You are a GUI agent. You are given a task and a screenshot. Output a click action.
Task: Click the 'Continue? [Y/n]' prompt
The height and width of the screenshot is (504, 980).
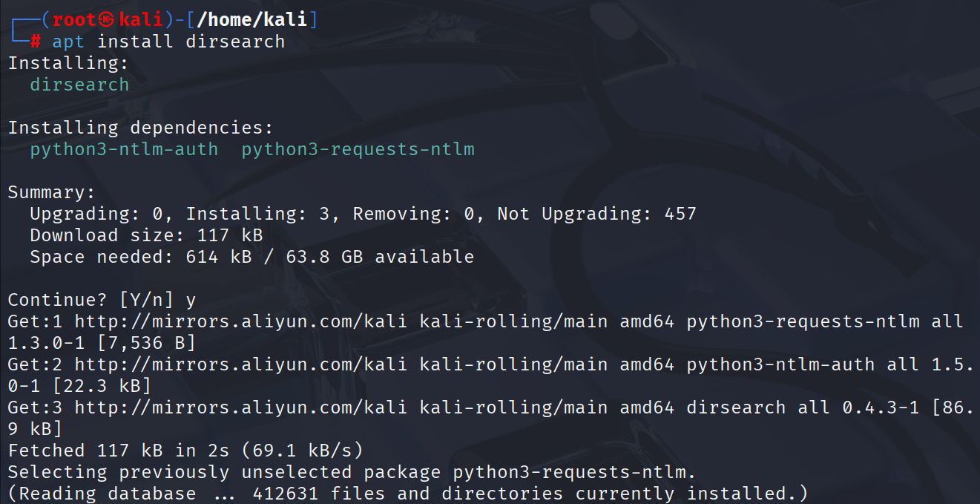coord(91,300)
